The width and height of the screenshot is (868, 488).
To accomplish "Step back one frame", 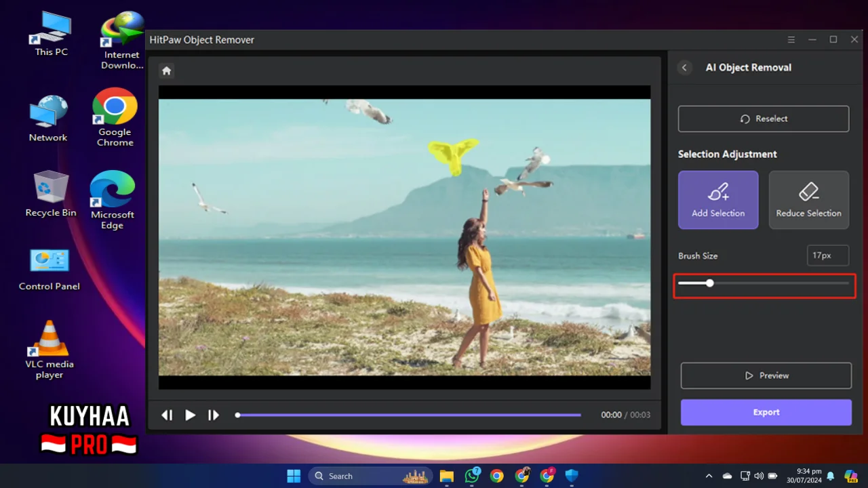I will click(167, 415).
